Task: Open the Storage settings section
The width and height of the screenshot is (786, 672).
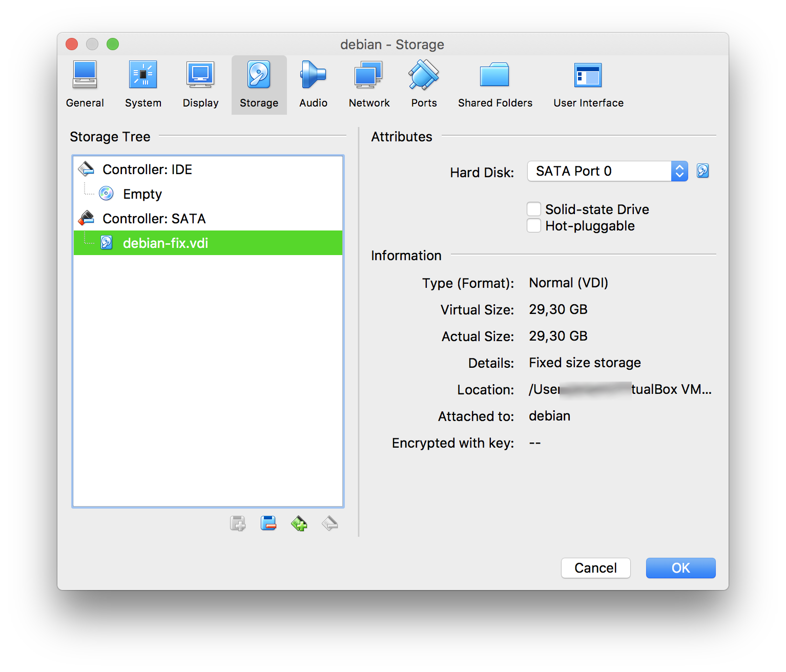Action: pos(259,83)
